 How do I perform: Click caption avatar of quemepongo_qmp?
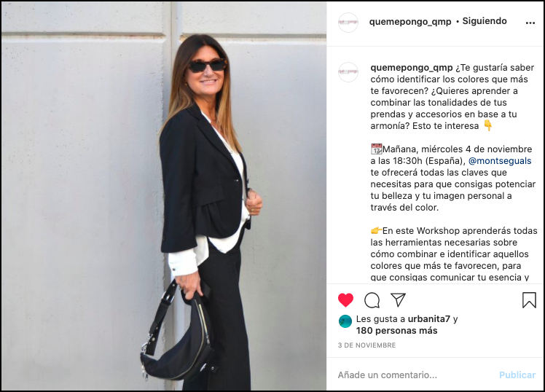click(348, 72)
